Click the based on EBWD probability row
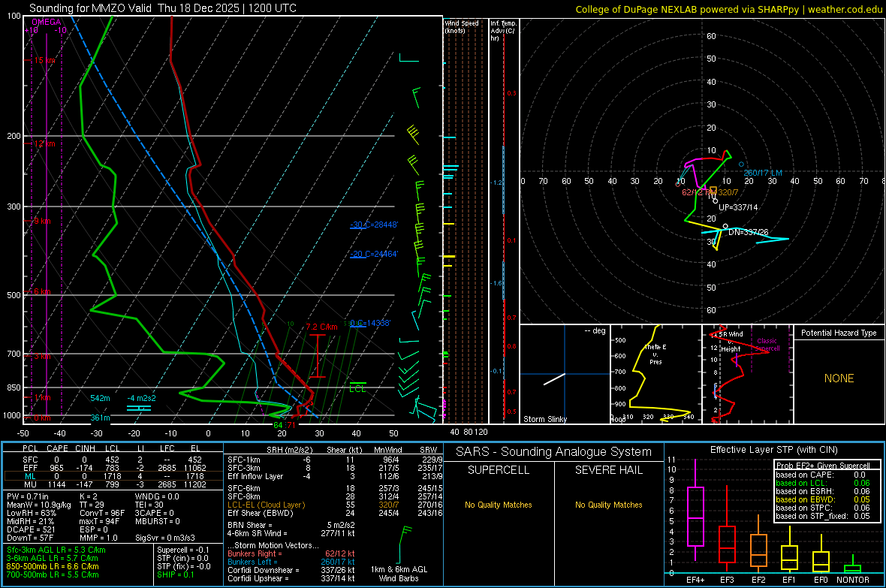This screenshot has width=886, height=588. (x=823, y=499)
